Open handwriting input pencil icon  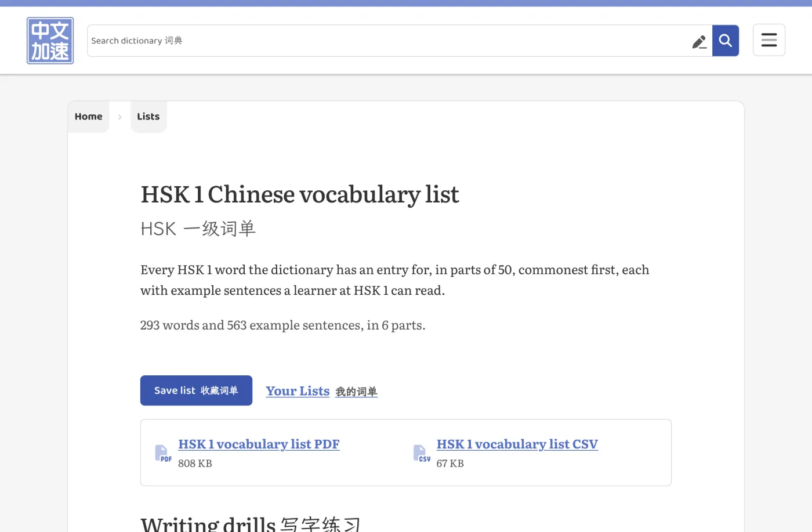point(699,42)
